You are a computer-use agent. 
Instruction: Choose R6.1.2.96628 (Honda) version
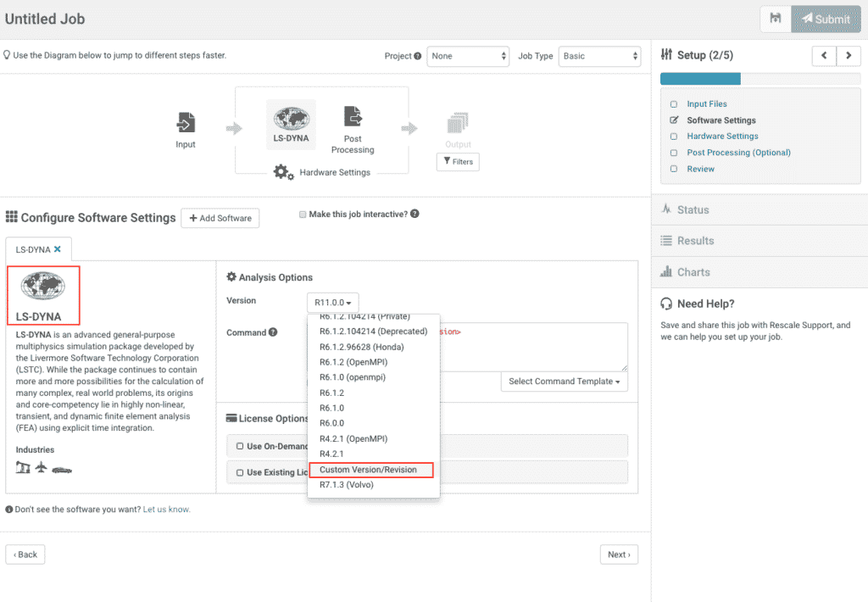tap(373, 347)
